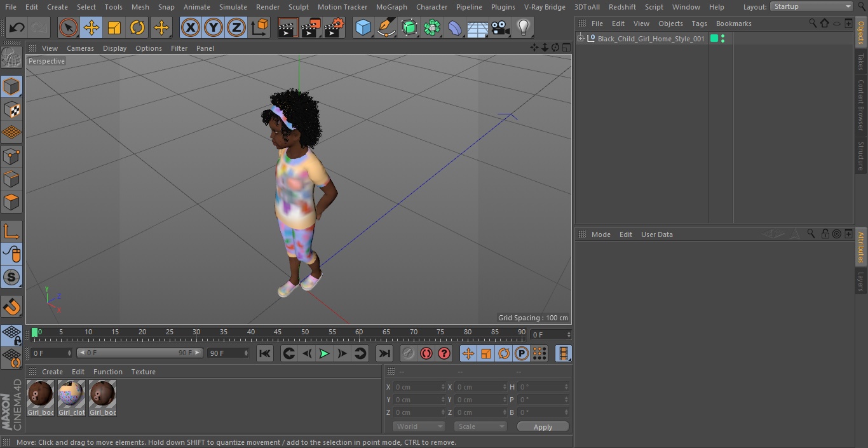Open the Character menu
868x448 pixels.
pyautogui.click(x=431, y=7)
